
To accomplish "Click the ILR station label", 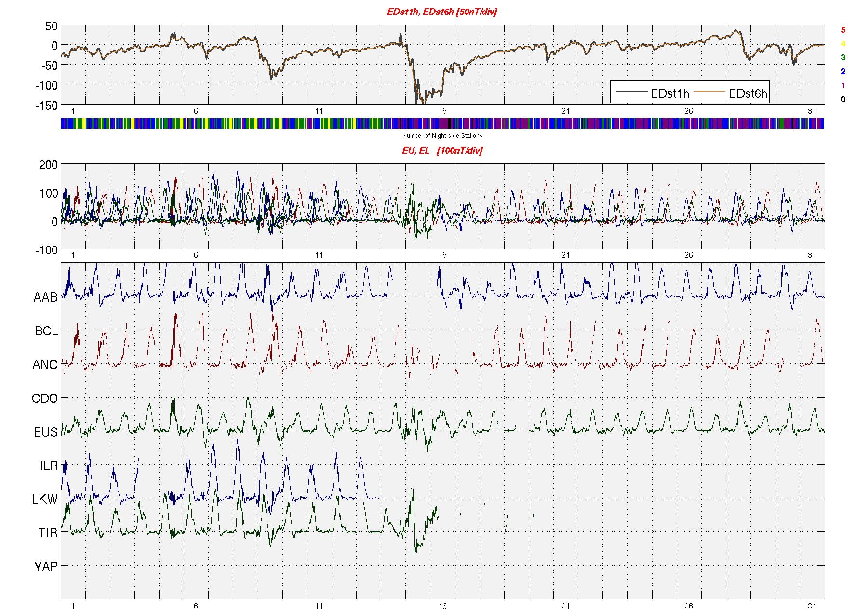I will 49,465.
